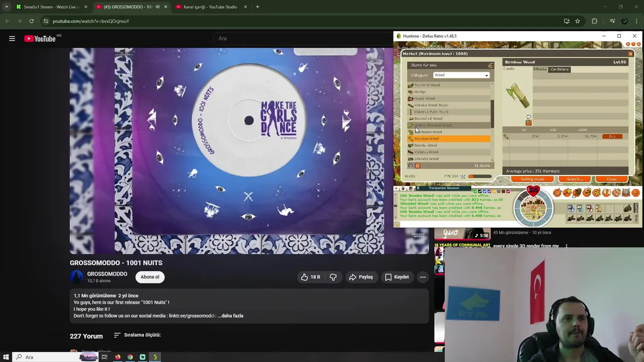Screen dimensions: 644x362
Task: Save the video with Kaydet
Action: point(397,277)
